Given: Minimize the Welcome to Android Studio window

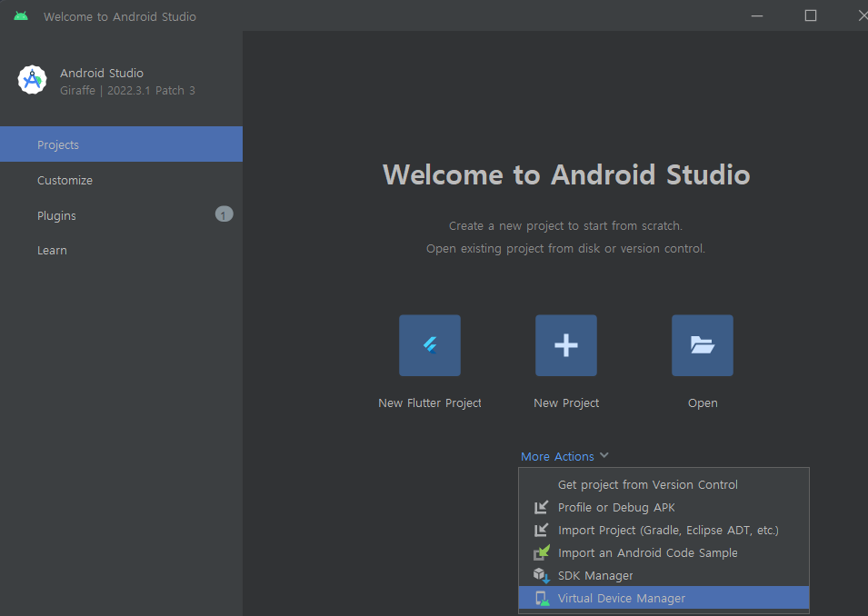Looking at the screenshot, I should pos(757,16).
